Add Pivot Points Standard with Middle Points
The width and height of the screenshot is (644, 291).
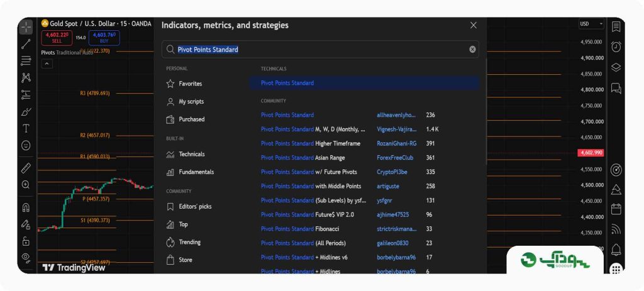[364, 186]
